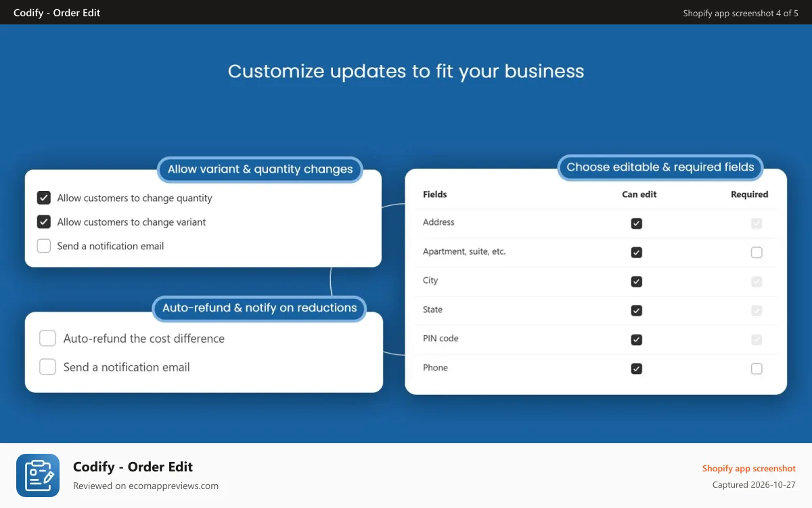Click the 'State' field row label
Viewport: 812px width, 508px height.
pyautogui.click(x=432, y=310)
